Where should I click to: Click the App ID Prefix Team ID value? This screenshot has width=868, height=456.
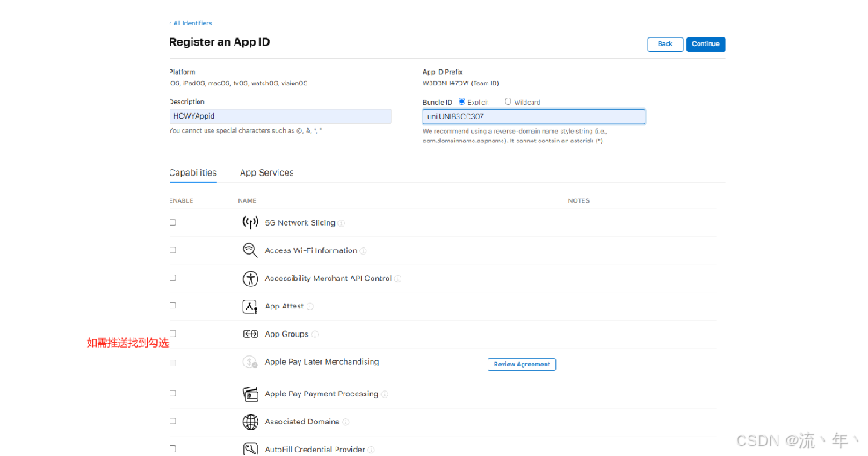coord(461,83)
